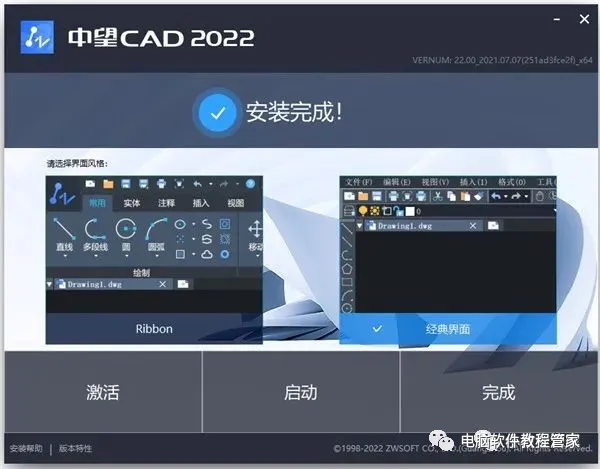Finish setup with the 完成 button
The height and width of the screenshot is (469, 600).
tap(498, 392)
